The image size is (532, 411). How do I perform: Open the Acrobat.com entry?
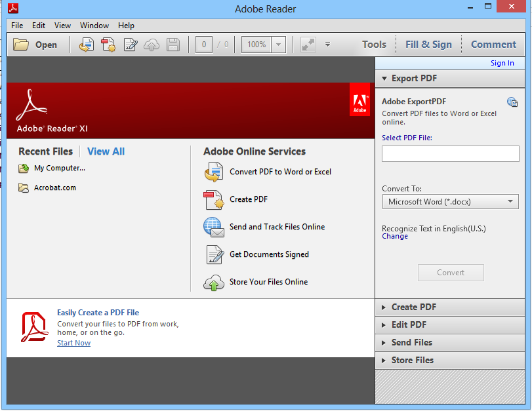click(55, 188)
